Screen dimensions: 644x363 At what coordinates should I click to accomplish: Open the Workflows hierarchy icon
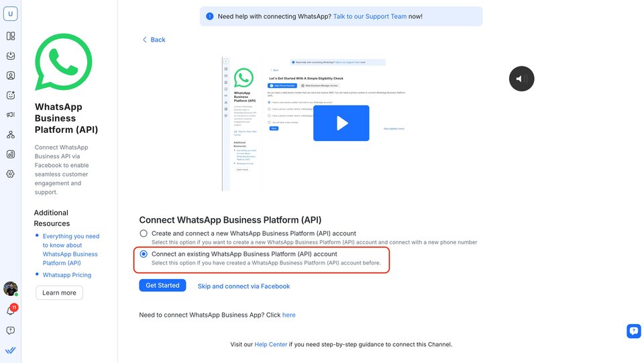tap(11, 134)
